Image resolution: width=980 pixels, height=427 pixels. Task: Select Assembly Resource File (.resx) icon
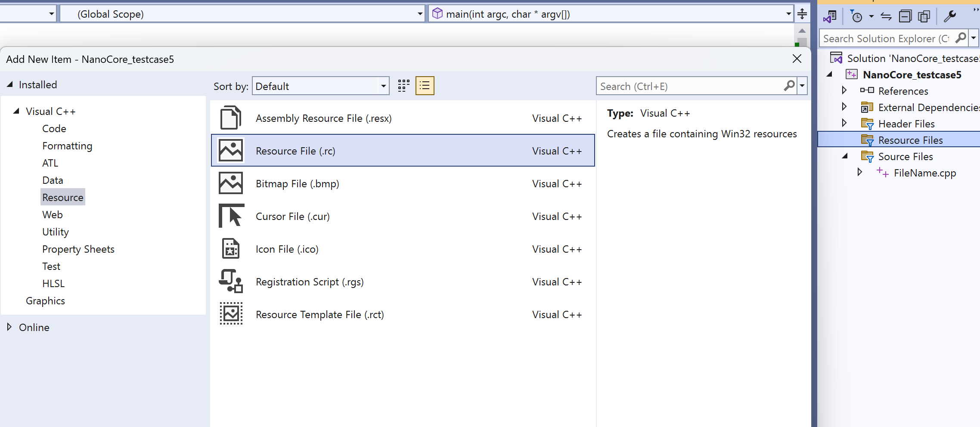(231, 118)
